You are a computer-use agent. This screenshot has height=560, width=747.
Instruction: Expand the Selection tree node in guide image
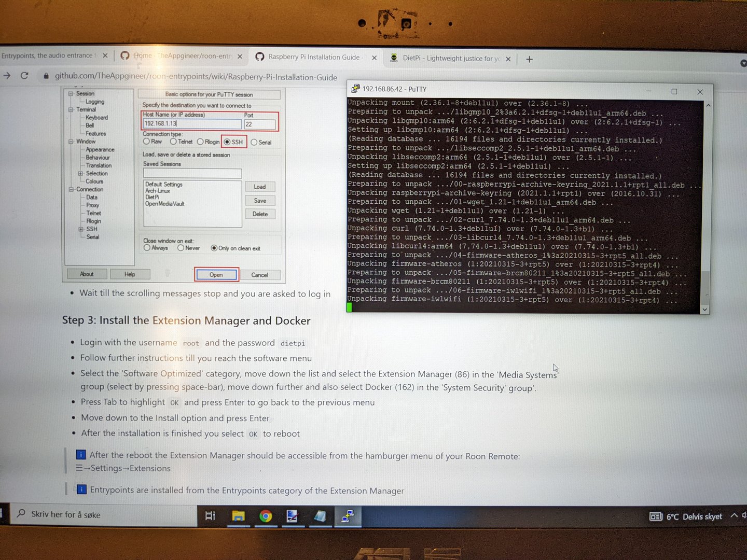(80, 173)
